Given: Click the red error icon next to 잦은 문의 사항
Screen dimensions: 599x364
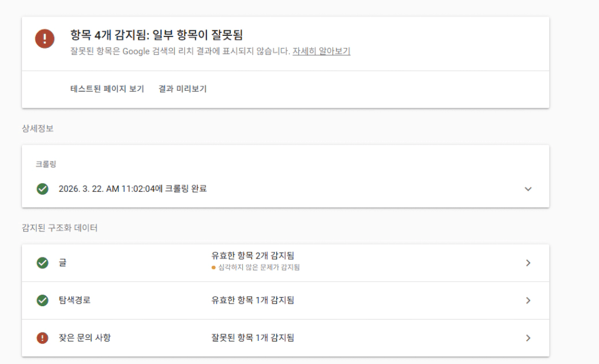Looking at the screenshot, I should click(42, 338).
